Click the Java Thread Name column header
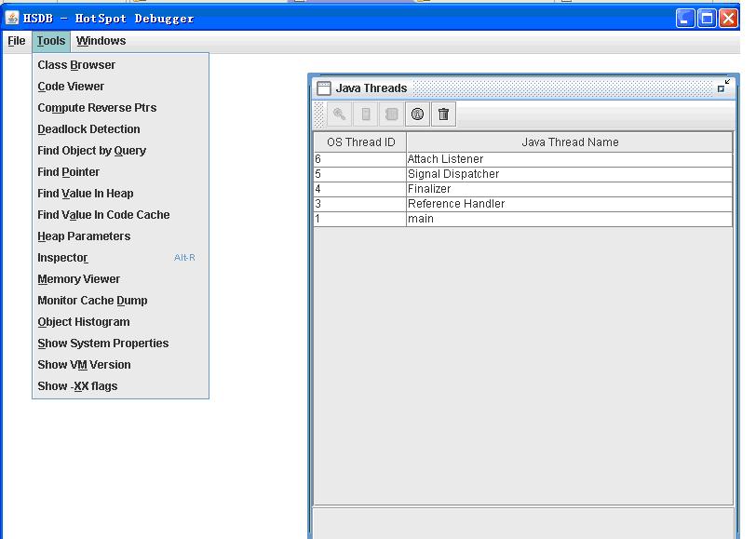The image size is (756, 539). pyautogui.click(x=570, y=142)
